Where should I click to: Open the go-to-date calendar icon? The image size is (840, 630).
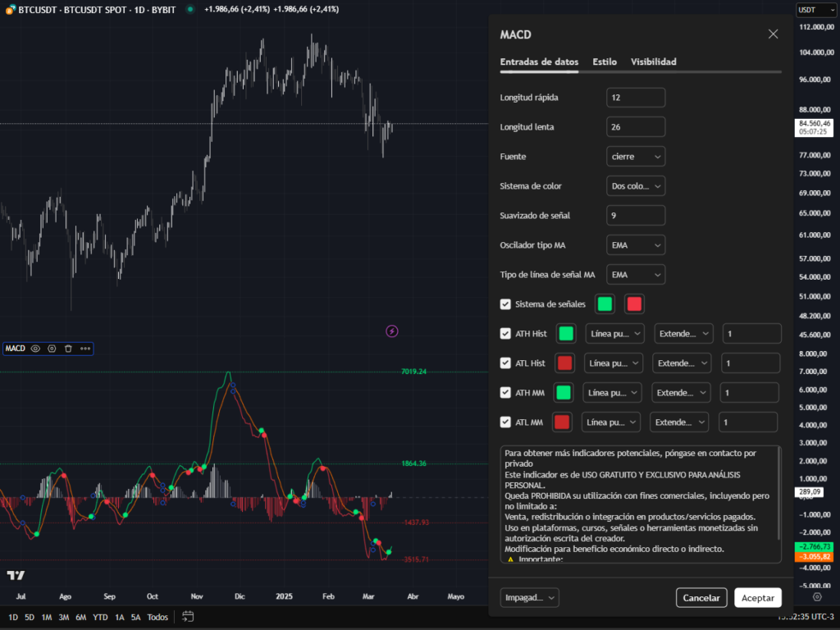point(188,617)
